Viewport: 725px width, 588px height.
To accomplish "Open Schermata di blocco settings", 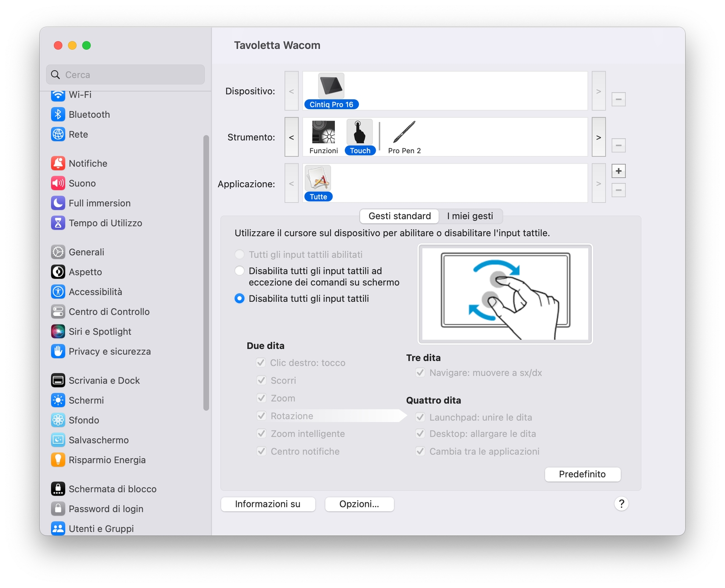I will tap(104, 489).
